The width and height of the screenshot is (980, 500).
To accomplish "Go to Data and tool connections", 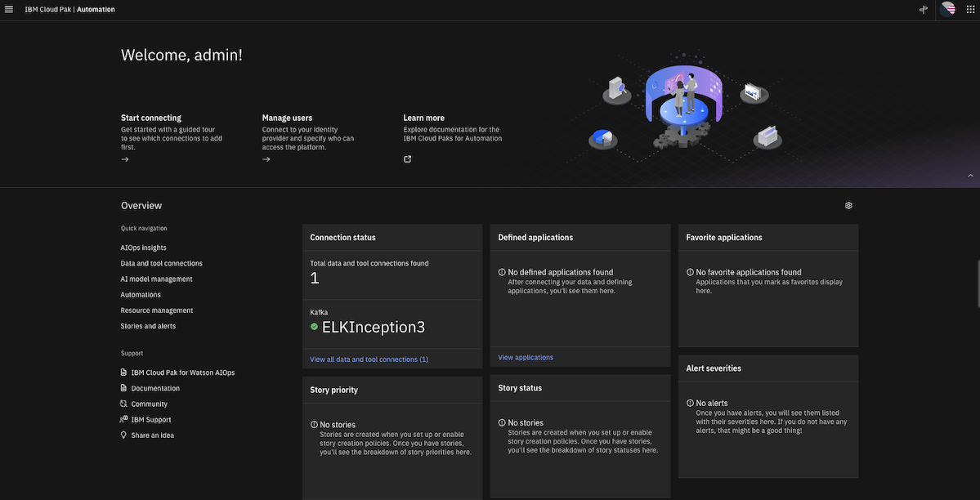I will pos(161,263).
